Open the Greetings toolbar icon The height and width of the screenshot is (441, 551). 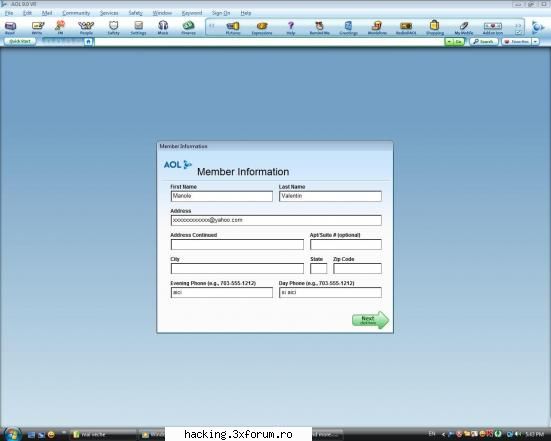pyautogui.click(x=348, y=28)
